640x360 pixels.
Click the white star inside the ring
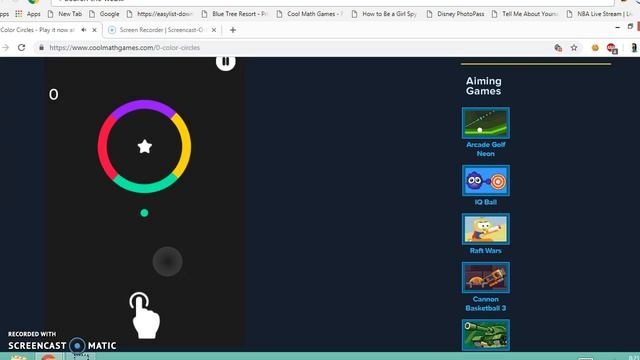pos(144,147)
